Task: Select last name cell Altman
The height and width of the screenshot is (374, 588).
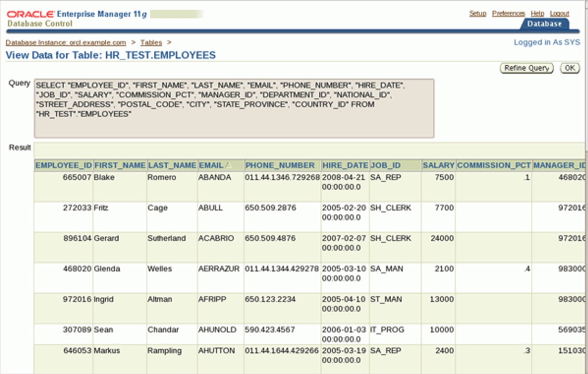Action: point(160,299)
